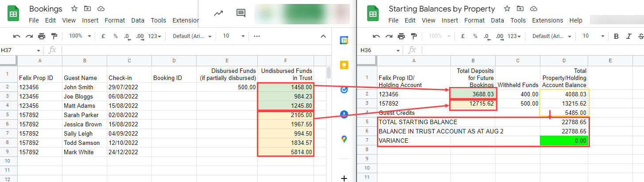Apply bold in Starting Balances toolbar
This screenshot has width=644, height=182.
(616, 36)
